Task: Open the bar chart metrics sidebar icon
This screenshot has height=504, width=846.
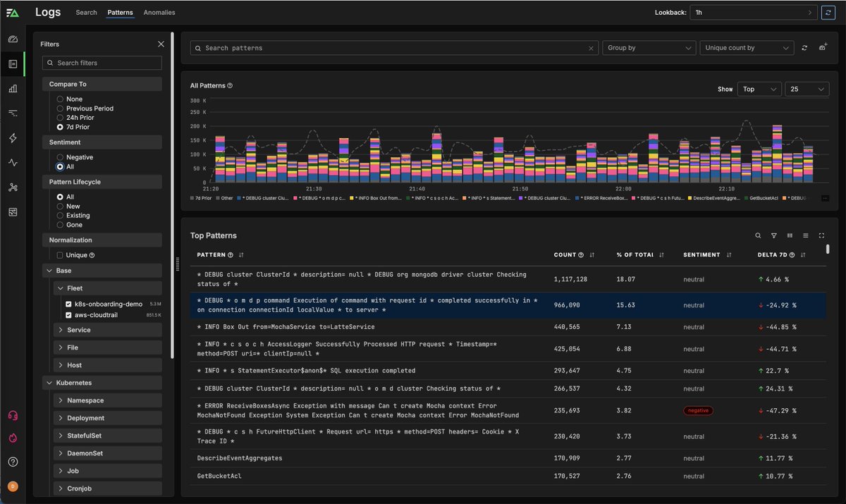Action: [13, 89]
